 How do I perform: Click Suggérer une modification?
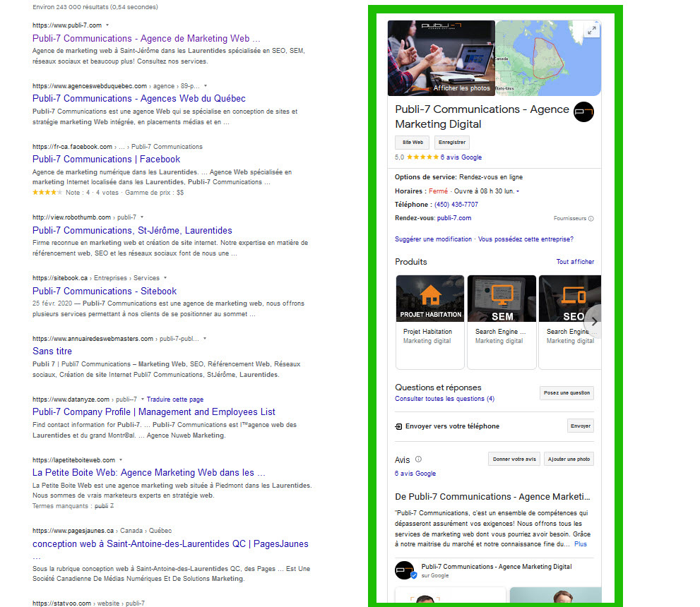tap(433, 239)
